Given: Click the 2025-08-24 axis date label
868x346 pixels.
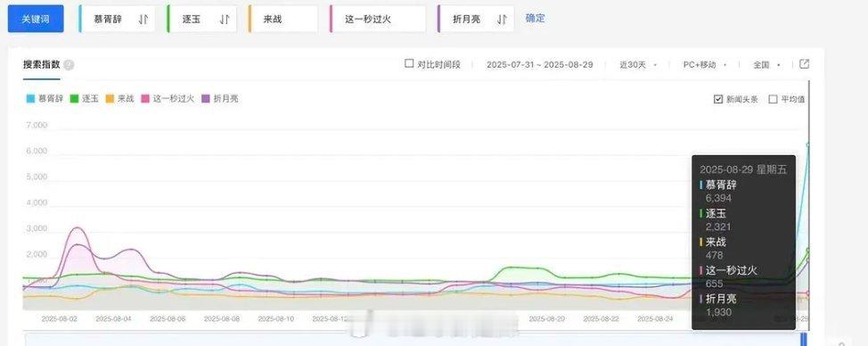Looking at the screenshot, I should tap(655, 319).
